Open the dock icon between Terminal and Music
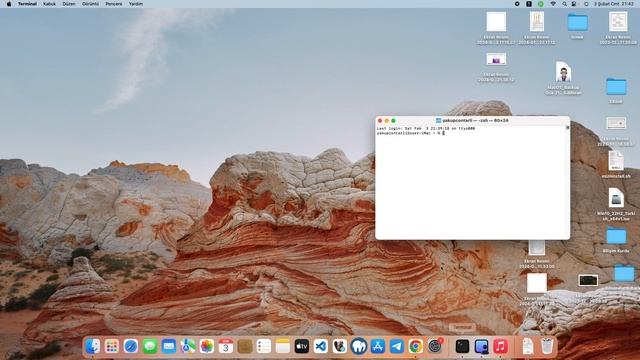Screen dimensions: 640x360 point(481,346)
